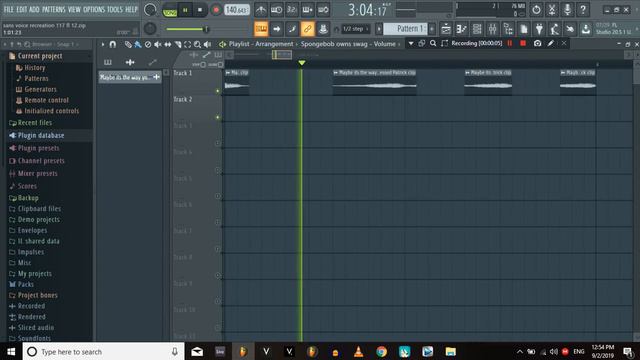Open Chrome from the taskbar
The height and width of the screenshot is (360, 640).
click(382, 351)
